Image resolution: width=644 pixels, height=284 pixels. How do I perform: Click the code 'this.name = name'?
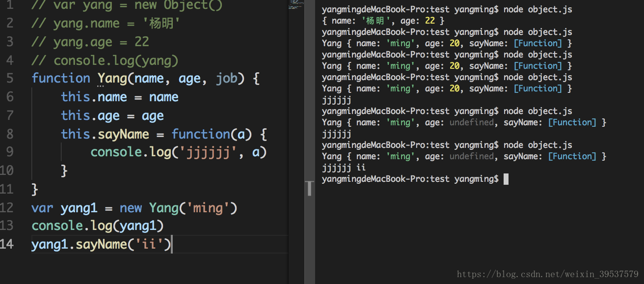(120, 97)
